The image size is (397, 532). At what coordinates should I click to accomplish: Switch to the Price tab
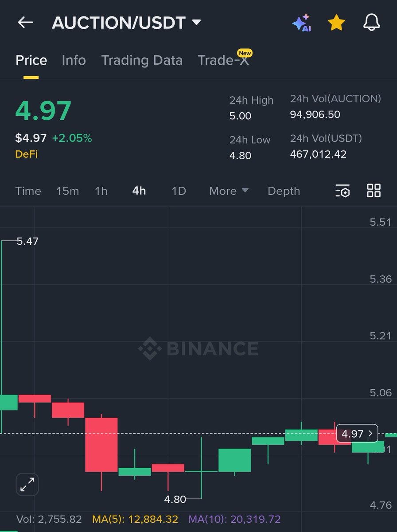tap(31, 60)
